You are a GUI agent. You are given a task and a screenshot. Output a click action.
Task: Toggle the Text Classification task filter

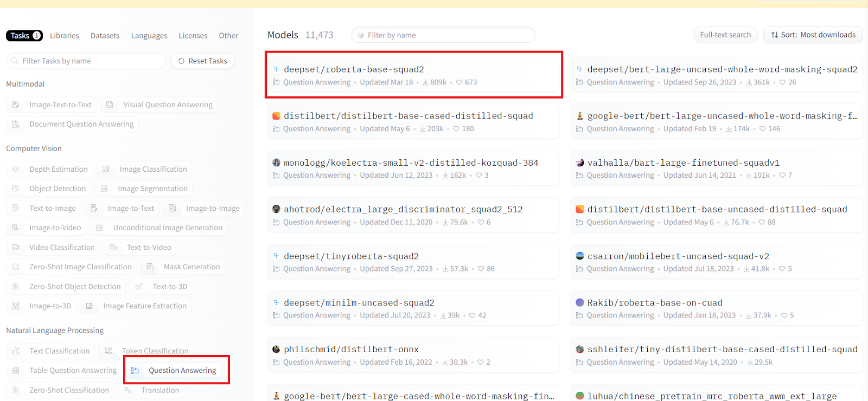[50, 351]
